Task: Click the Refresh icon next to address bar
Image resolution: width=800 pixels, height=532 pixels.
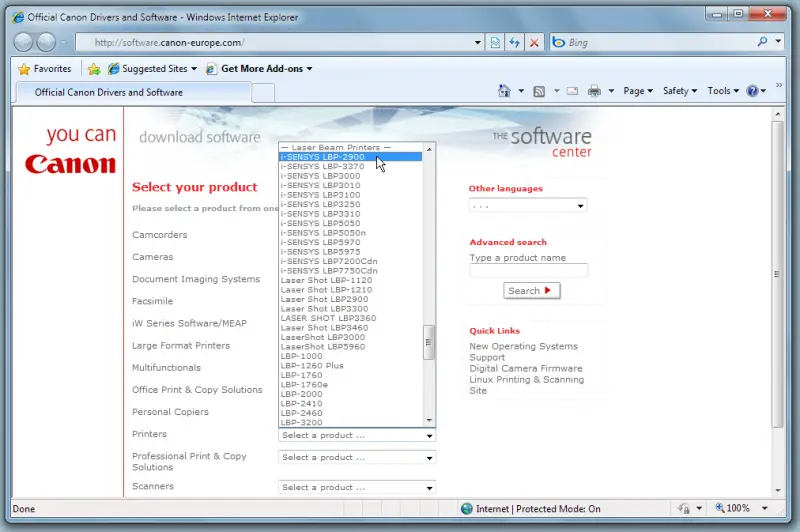Action: pos(514,43)
